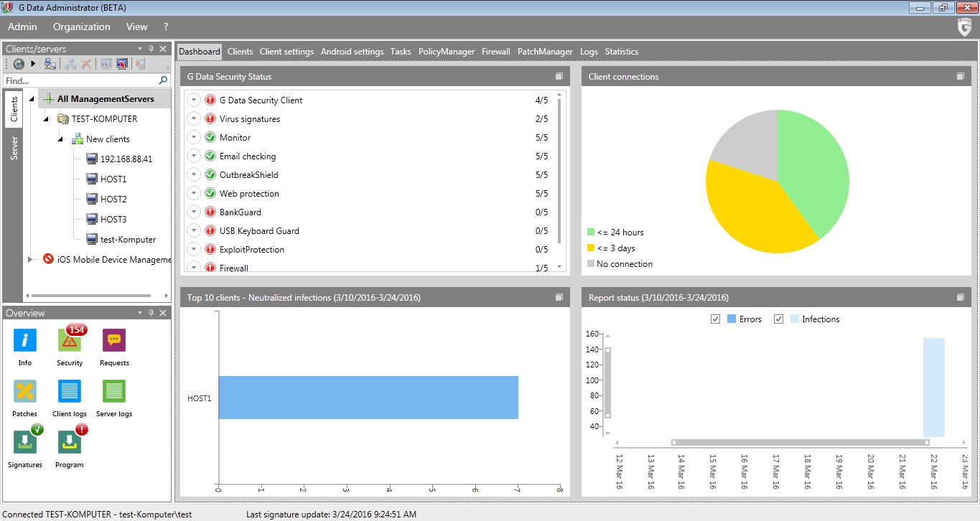Screen dimensions: 980x521
Task: Click the blue monitor with red cursor icon
Action: tap(122, 64)
